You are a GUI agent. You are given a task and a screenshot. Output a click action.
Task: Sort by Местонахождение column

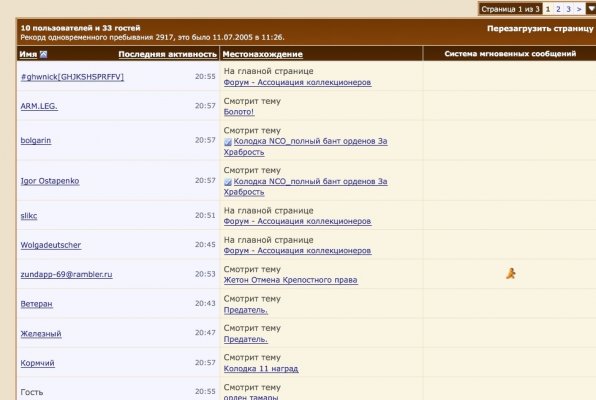click(263, 54)
